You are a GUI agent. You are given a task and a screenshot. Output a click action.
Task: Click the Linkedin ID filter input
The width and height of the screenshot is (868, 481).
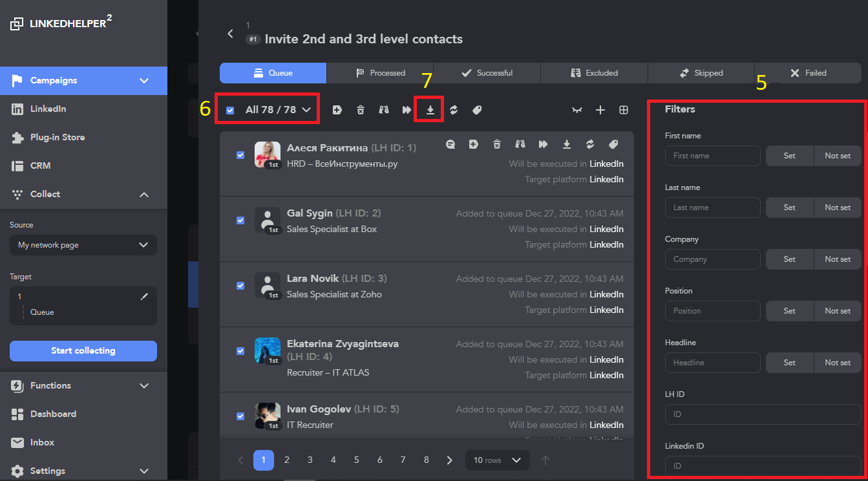point(763,466)
